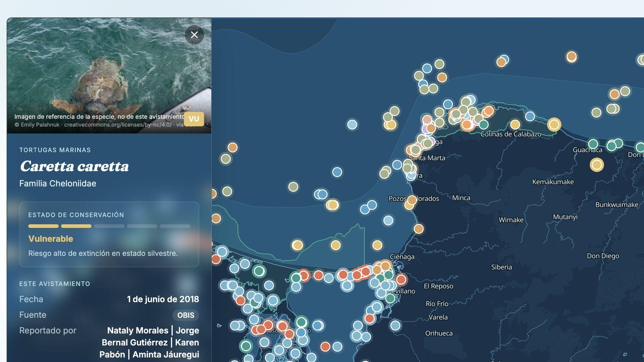Click the 'Minca' map label
Screen dimensions: 644x362
point(461,198)
